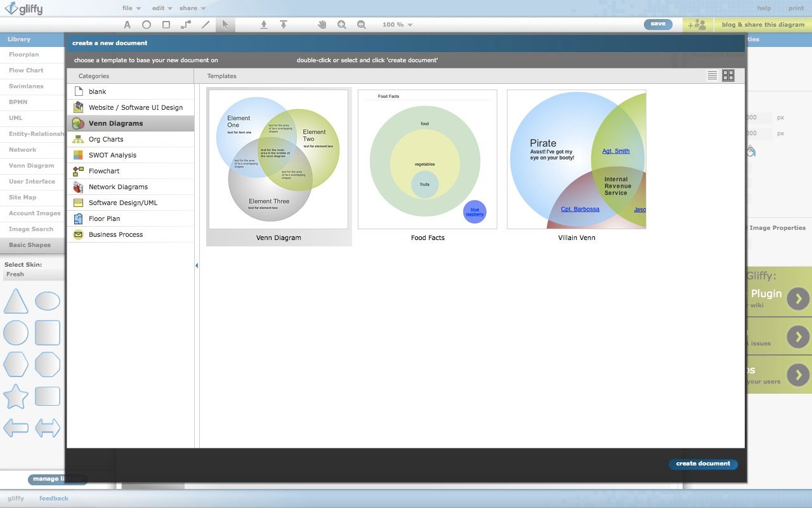This screenshot has width=812, height=508.
Task: Click the zoom in magnifier
Action: (342, 25)
